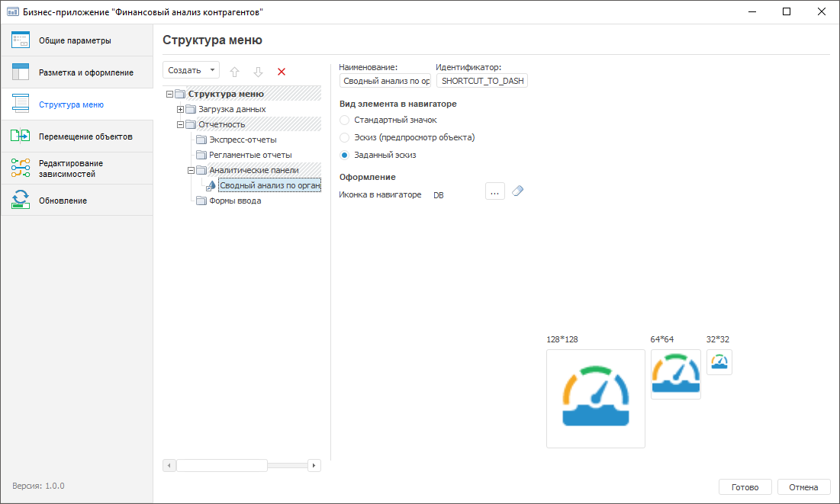Click the Общие параметры sidebar icon
This screenshot has width=840, height=504.
[21, 40]
